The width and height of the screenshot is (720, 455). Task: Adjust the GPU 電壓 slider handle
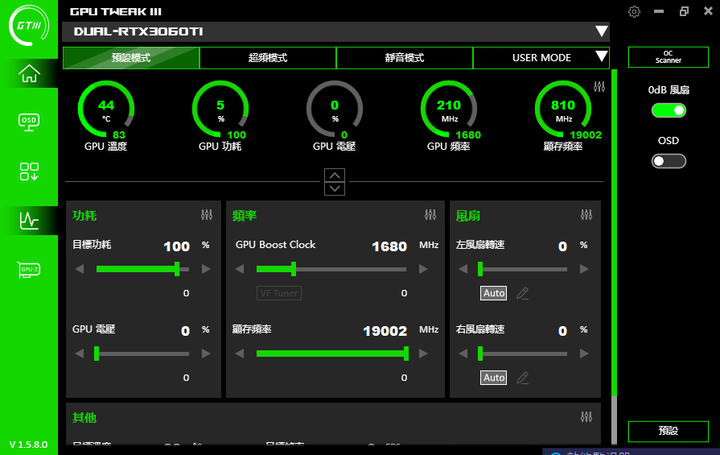pyautogui.click(x=96, y=354)
